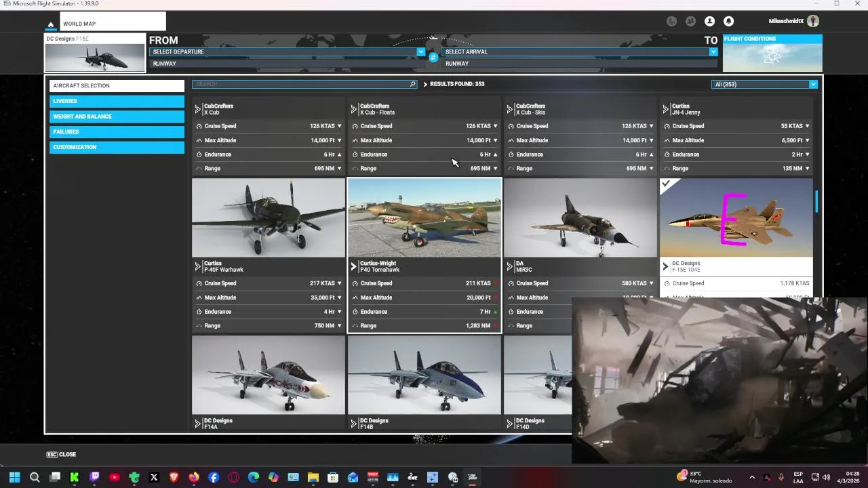The height and width of the screenshot is (488, 868).
Task: Click the microphone tray icon
Action: coord(781,477)
